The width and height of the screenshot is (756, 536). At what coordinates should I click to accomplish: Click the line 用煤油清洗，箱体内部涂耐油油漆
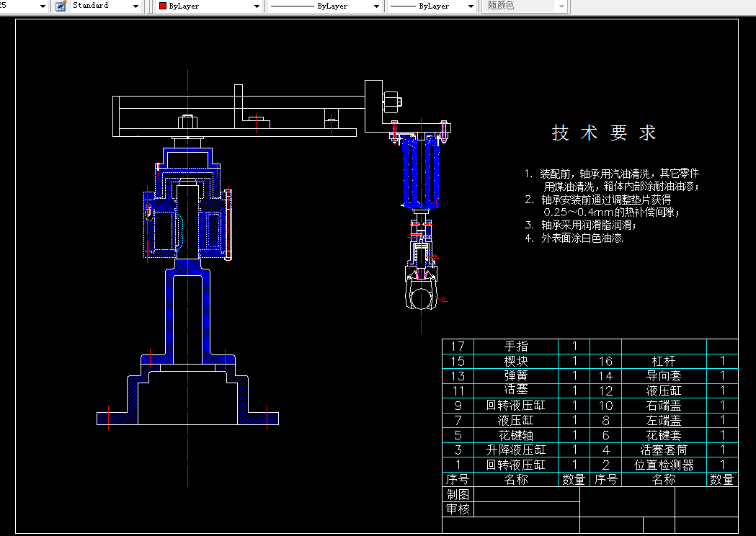pyautogui.click(x=621, y=187)
